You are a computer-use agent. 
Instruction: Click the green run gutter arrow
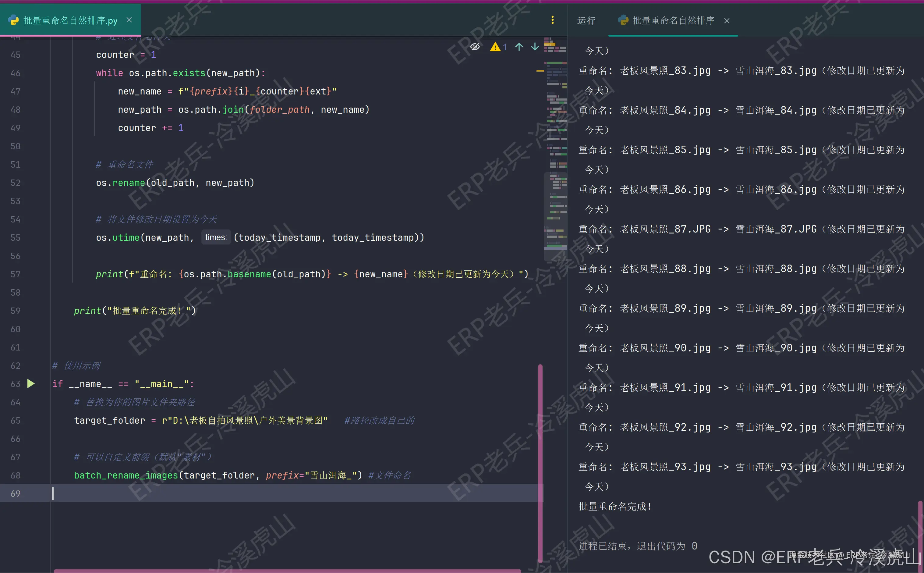click(x=31, y=383)
